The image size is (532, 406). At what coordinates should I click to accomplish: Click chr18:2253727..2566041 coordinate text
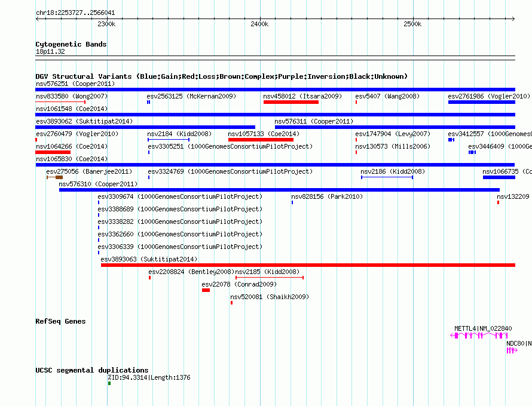pyautogui.click(x=75, y=13)
